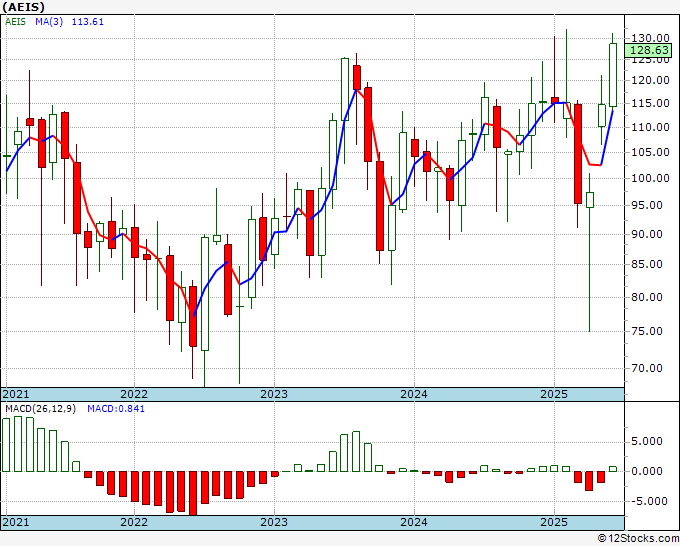Click the (AEIS) chart title
680x546 pixels.
coord(23,7)
